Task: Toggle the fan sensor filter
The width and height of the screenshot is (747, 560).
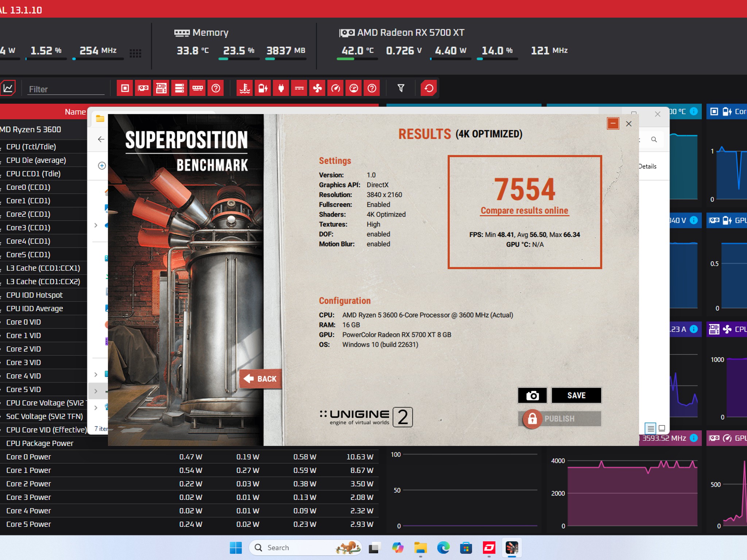Action: point(318,88)
